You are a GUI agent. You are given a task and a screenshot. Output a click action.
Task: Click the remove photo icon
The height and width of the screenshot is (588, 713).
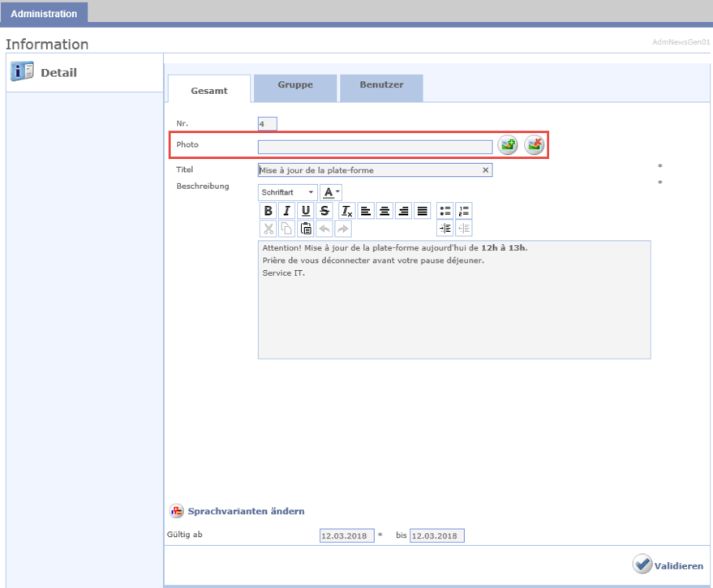tap(534, 145)
